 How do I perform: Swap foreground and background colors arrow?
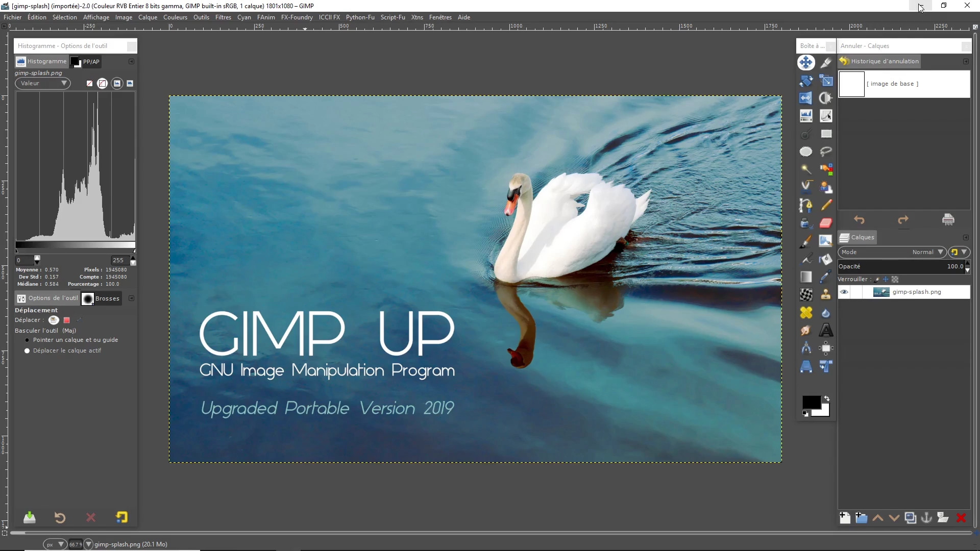827,398
